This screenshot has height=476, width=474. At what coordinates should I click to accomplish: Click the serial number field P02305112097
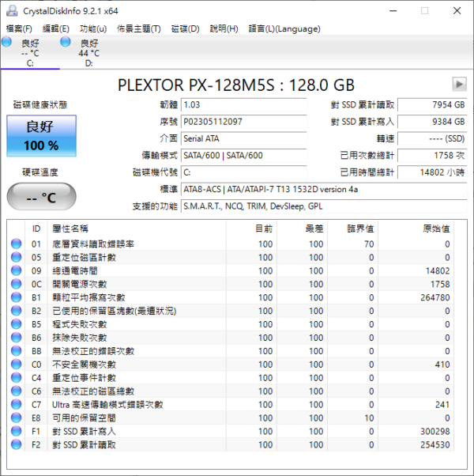point(244,122)
